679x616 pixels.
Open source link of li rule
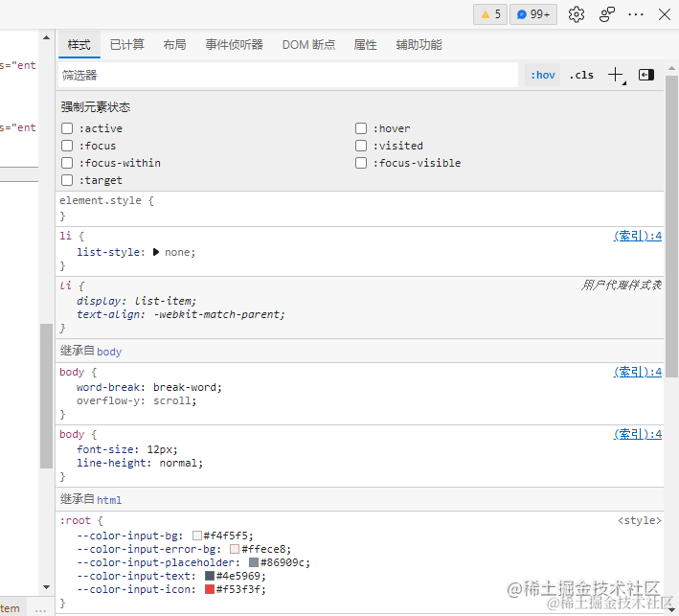(x=638, y=236)
